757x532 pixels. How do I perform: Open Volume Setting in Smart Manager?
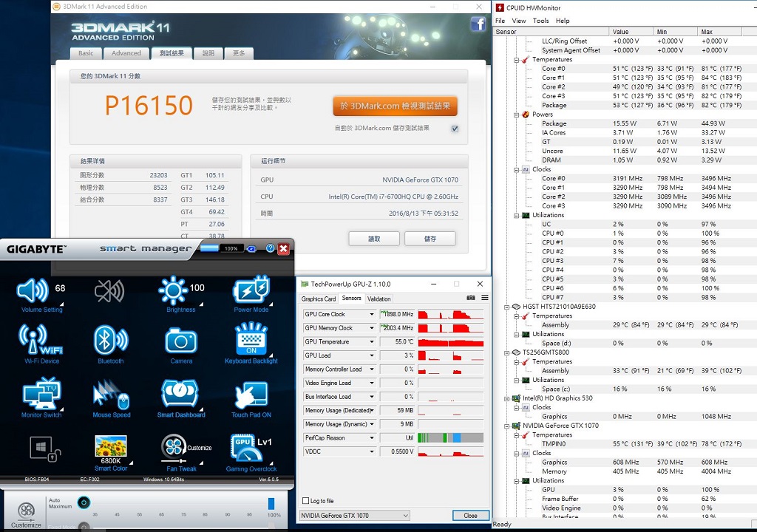[x=33, y=291]
